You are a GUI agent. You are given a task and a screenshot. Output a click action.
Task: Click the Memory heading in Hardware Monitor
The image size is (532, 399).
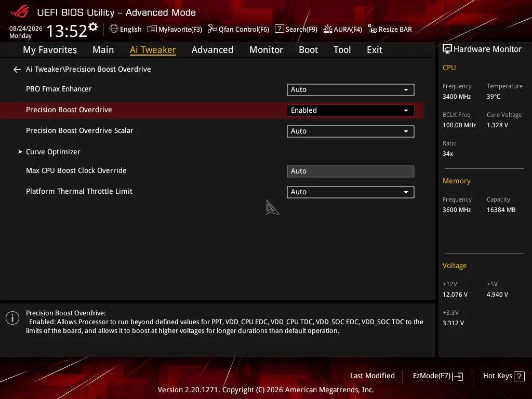456,181
